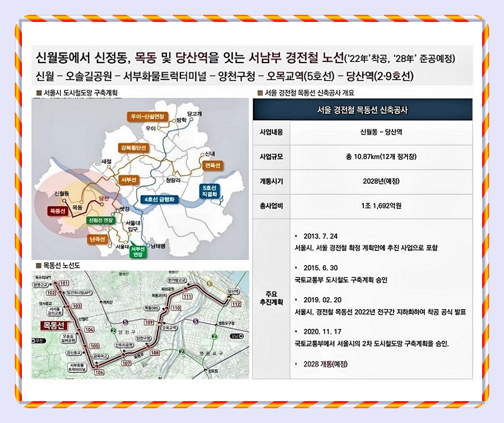Click the 서울 경전철 목동선 신축공사 table header

click(x=362, y=110)
